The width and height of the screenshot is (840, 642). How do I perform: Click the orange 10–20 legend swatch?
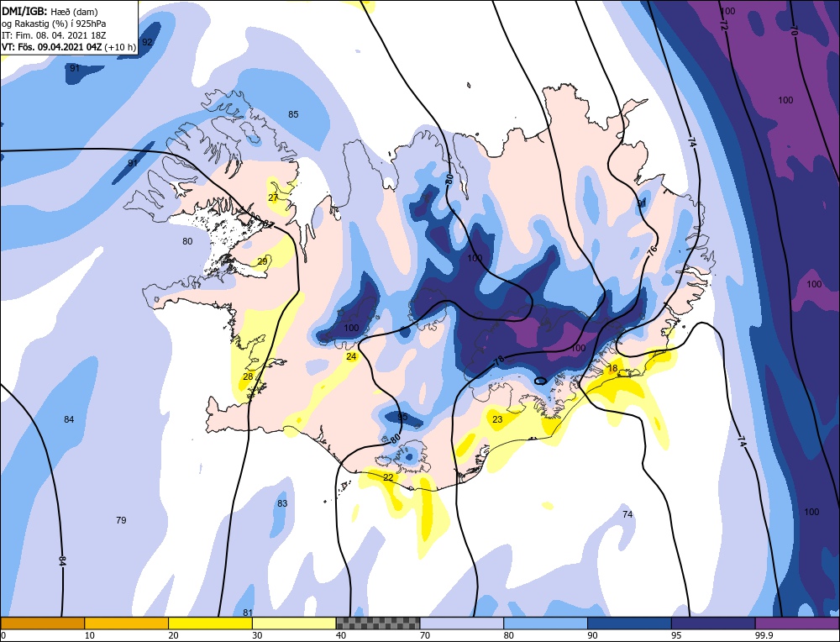coord(127,624)
